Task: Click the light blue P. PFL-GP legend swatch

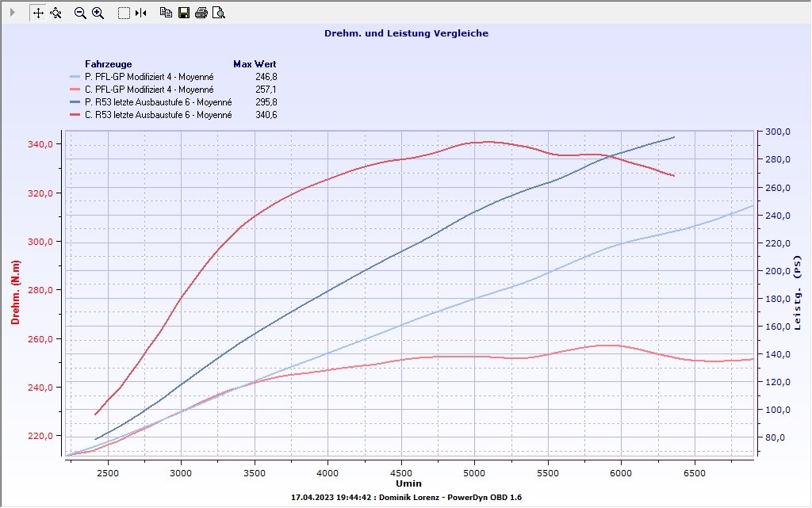Action: 75,77
